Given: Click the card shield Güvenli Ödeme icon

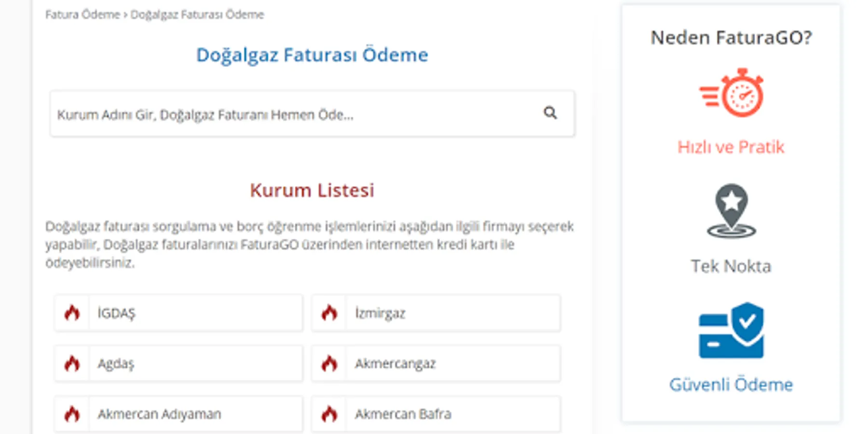Looking at the screenshot, I should [732, 330].
